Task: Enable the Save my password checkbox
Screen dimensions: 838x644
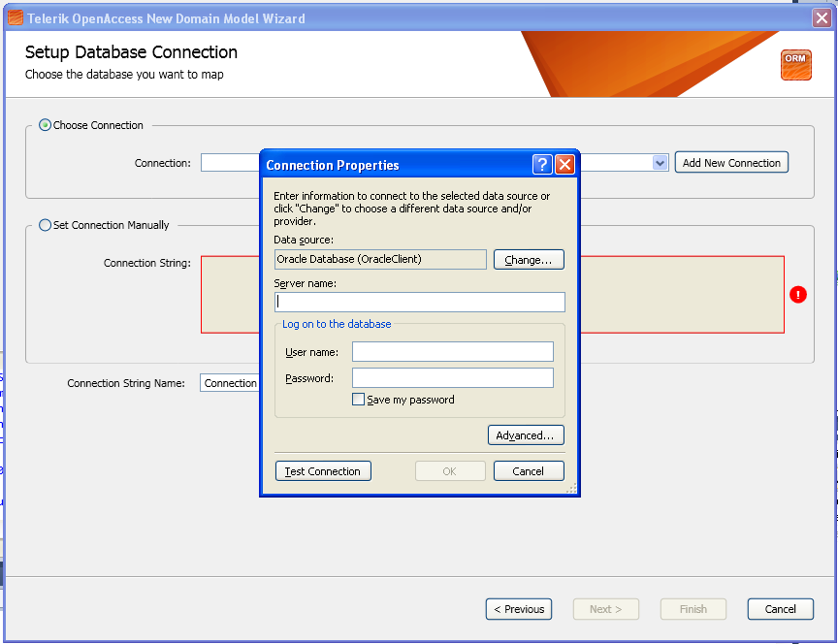Action: tap(358, 400)
